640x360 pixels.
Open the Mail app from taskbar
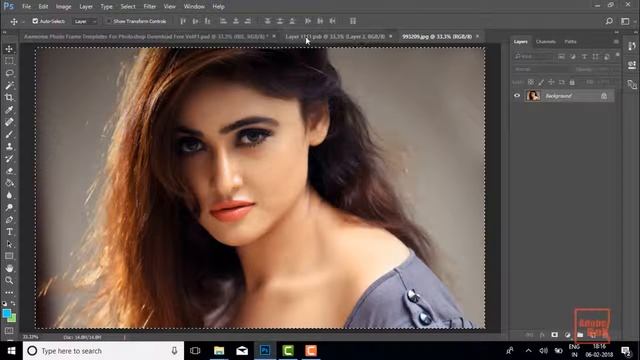242,351
